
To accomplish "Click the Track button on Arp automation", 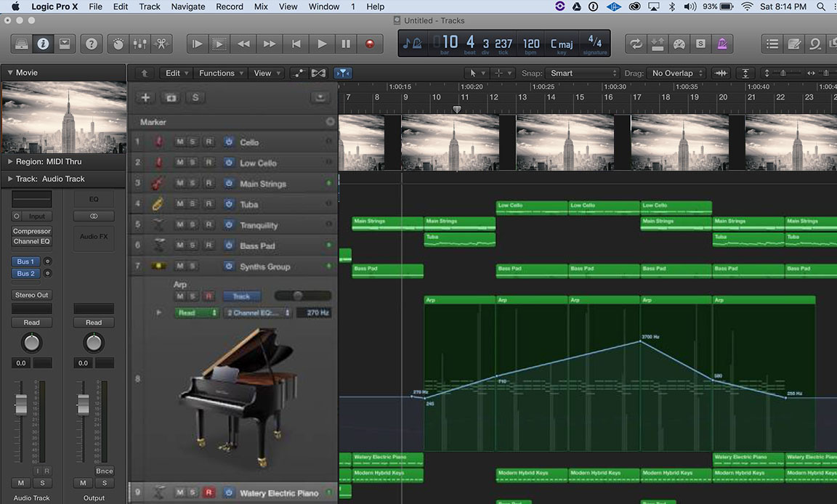I will [x=241, y=296].
